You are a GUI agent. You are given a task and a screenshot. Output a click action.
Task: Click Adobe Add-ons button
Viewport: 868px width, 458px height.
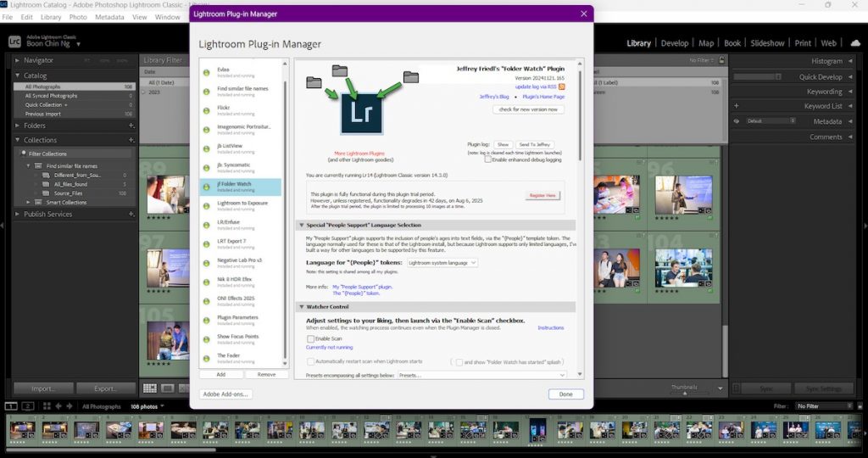(225, 394)
